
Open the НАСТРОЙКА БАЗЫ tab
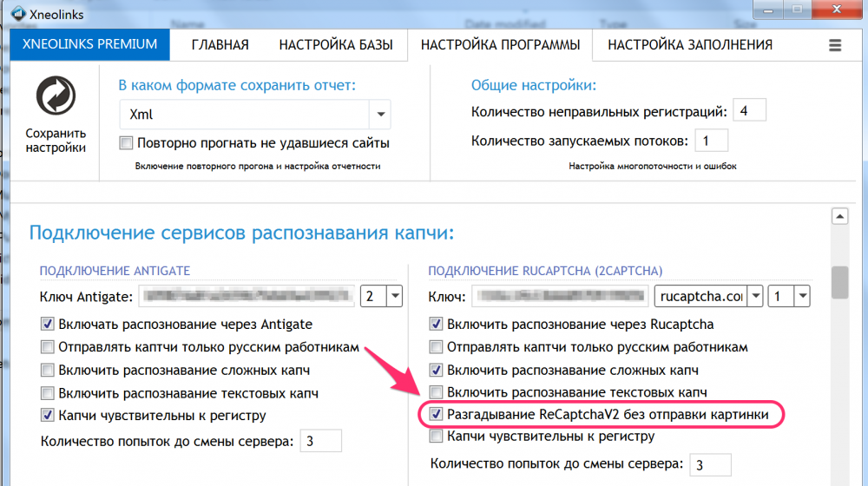coord(335,45)
